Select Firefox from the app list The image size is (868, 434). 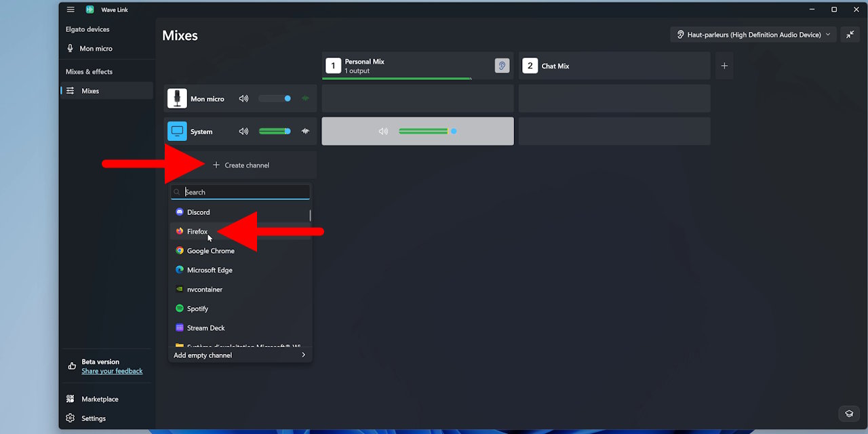197,231
